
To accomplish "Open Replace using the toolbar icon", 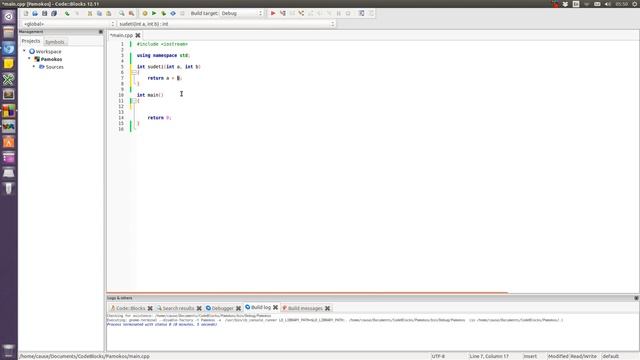I will (131, 13).
